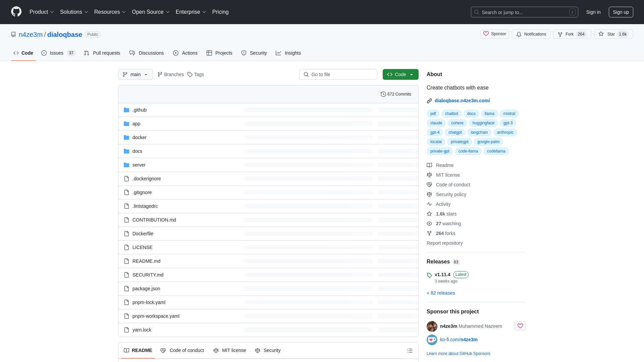Click the Sign in link

tap(593, 12)
